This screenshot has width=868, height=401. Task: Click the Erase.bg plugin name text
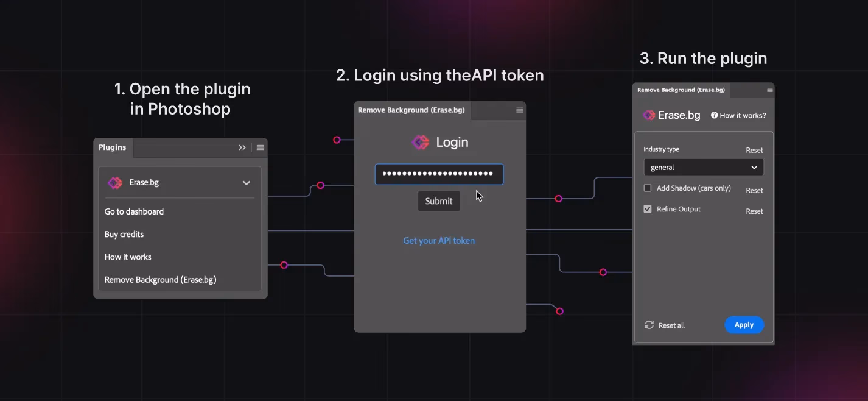tap(144, 183)
